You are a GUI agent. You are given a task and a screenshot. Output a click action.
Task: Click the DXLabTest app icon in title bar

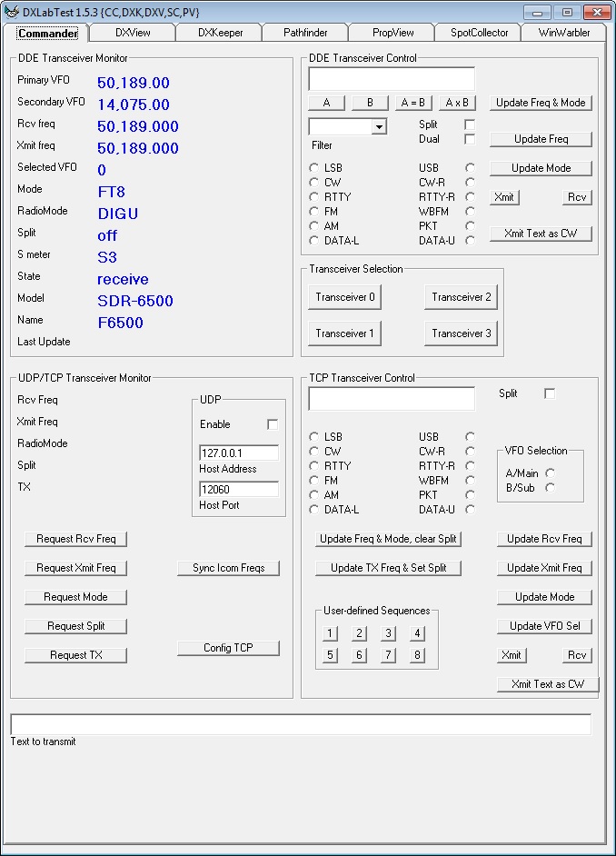click(11, 11)
